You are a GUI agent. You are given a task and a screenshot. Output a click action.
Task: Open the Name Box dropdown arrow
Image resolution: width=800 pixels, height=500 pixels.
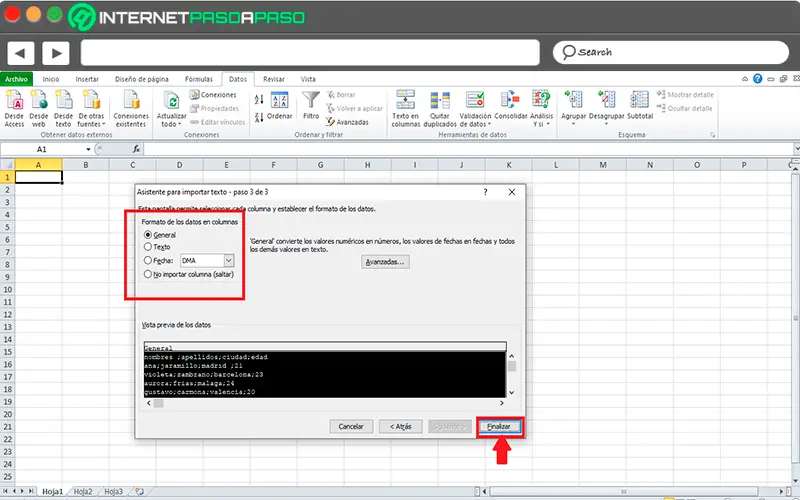point(88,149)
